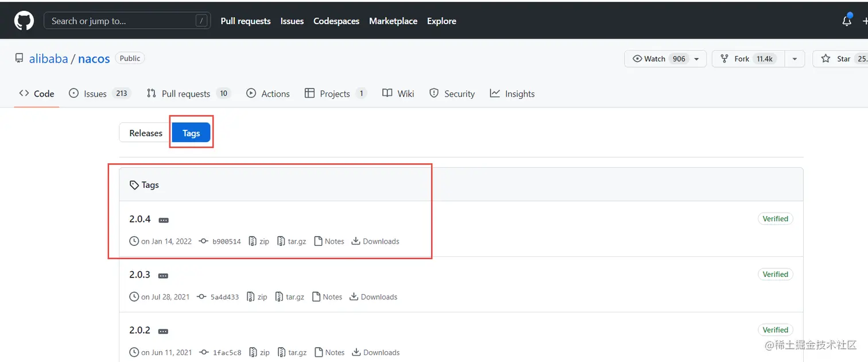
Task: Open Downloads for tag 2.0.3
Action: click(x=374, y=297)
